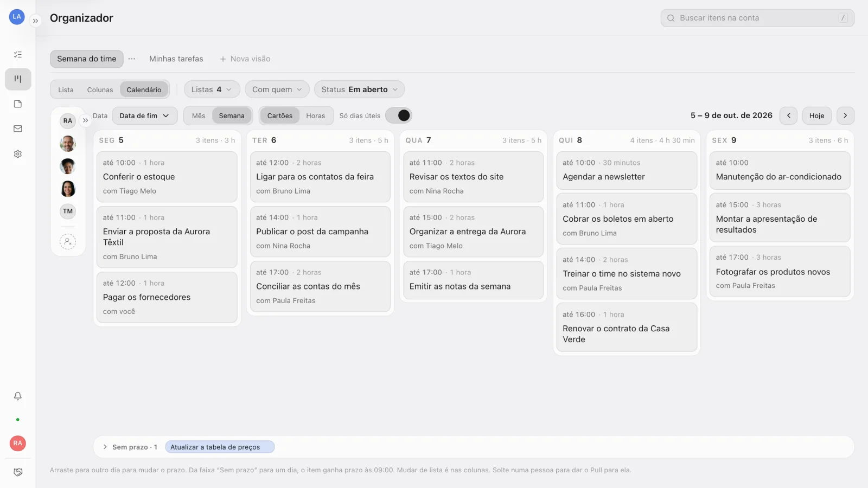Screen dimensions: 868x488
Task: Expand the people panel chevrons
Action: (85, 120)
